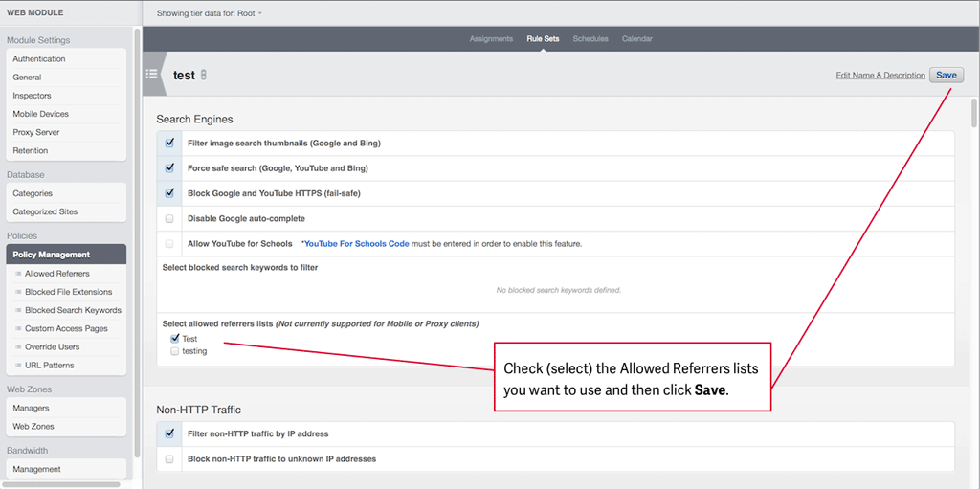This screenshot has width=980, height=489.
Task: Click the test rule set title
Action: click(x=184, y=75)
